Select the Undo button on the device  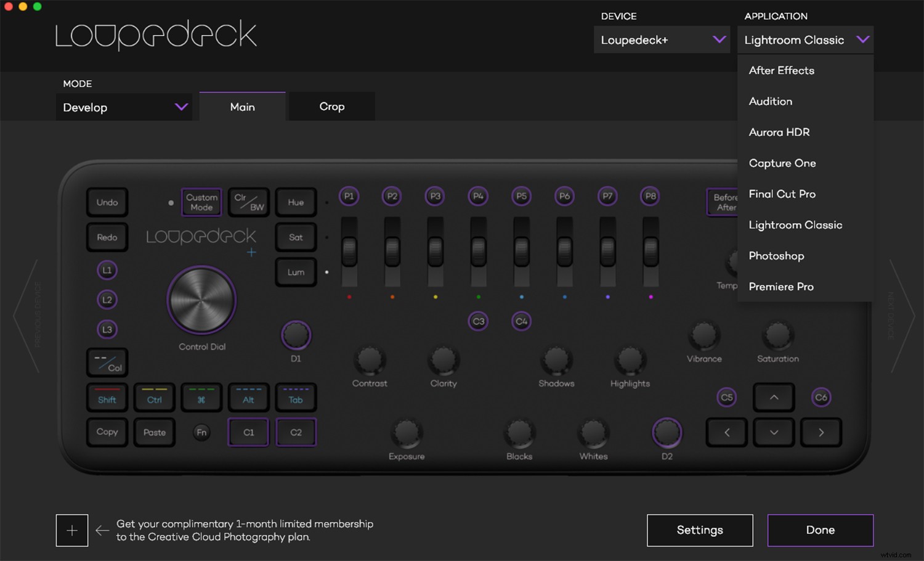coord(107,202)
